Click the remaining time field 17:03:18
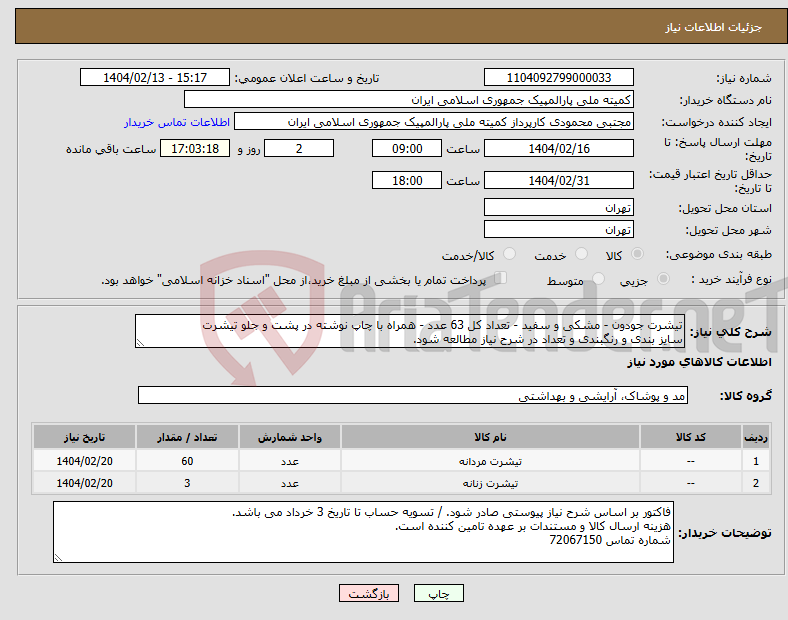The width and height of the screenshot is (788, 620). [x=195, y=149]
